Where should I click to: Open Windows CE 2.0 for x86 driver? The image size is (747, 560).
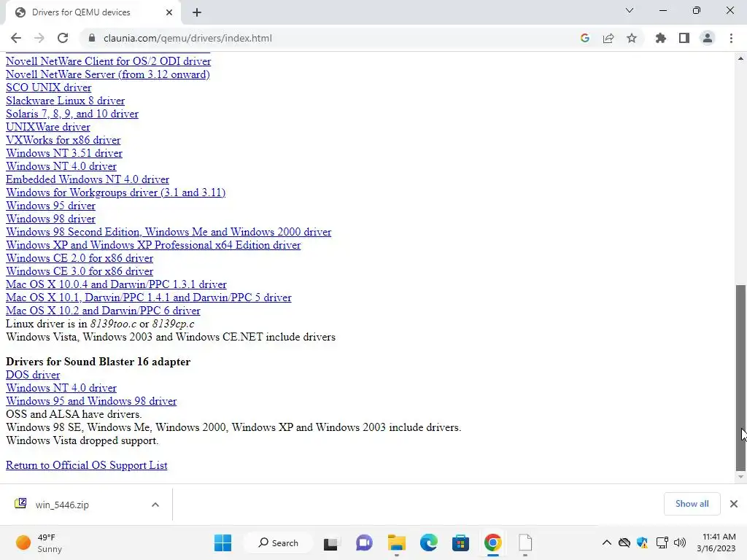click(x=79, y=258)
